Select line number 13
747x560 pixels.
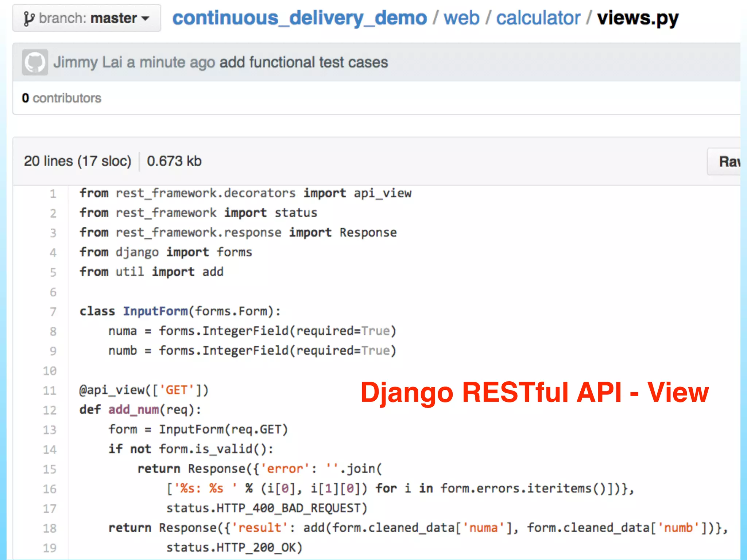point(50,430)
